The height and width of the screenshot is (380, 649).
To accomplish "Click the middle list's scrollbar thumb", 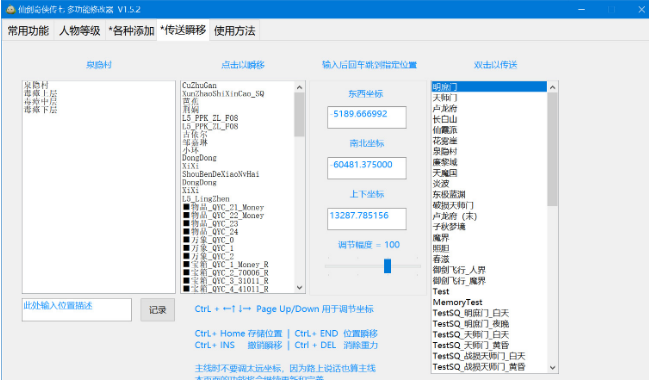I will coord(299,115).
